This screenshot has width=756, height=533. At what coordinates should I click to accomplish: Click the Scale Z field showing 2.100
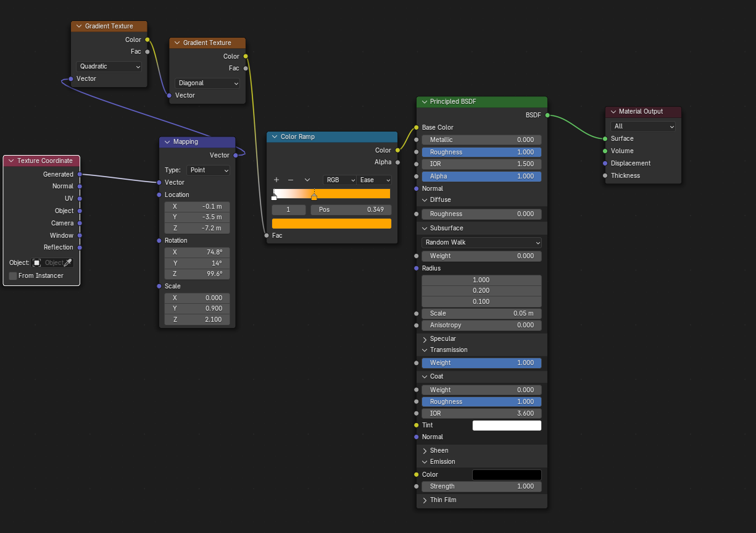coord(197,320)
